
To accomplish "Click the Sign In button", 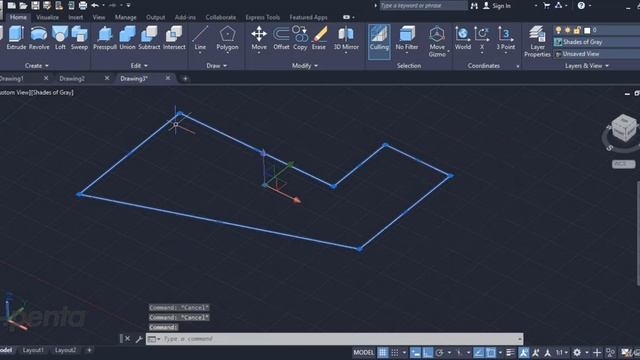I will tap(497, 6).
